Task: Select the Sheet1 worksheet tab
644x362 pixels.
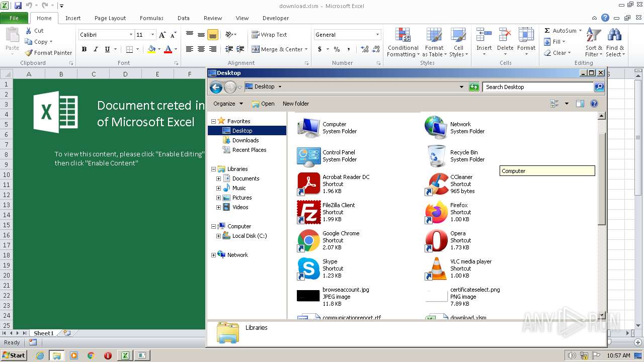Action: click(x=44, y=333)
